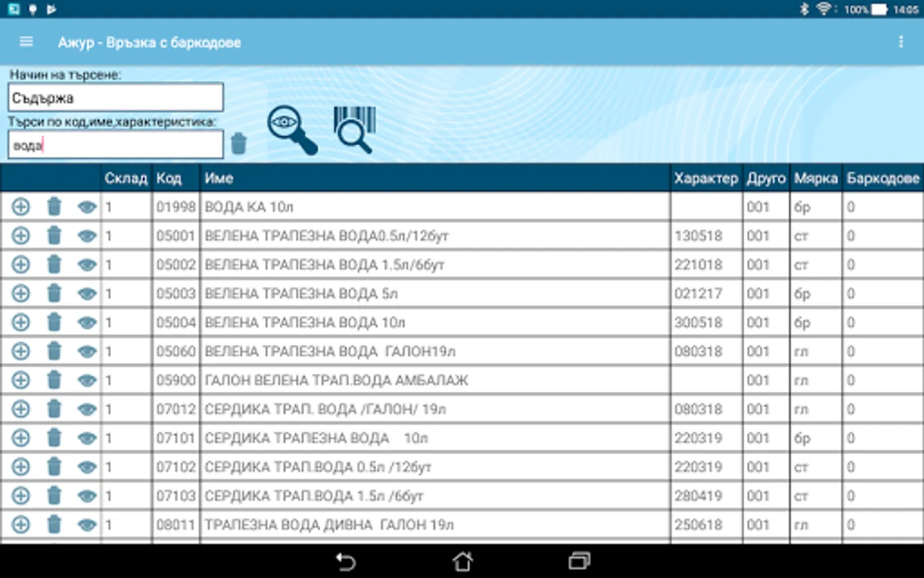The width and height of the screenshot is (924, 578).
Task: Add barcode for code 07102 row
Action: coord(21,467)
